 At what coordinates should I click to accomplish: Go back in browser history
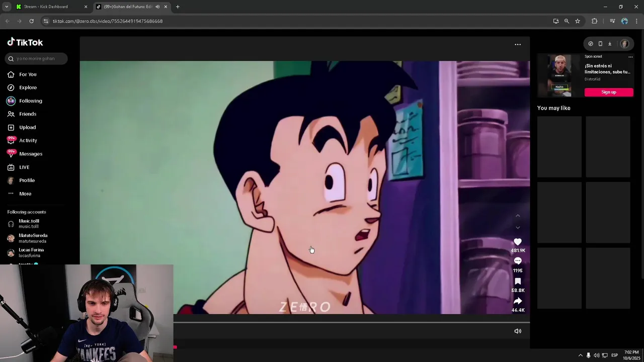7,21
